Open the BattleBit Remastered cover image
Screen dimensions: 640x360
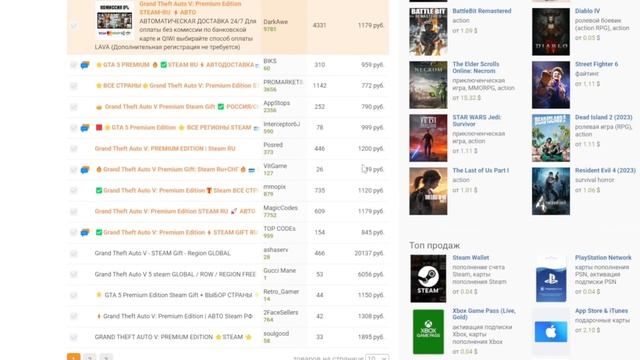428,31
